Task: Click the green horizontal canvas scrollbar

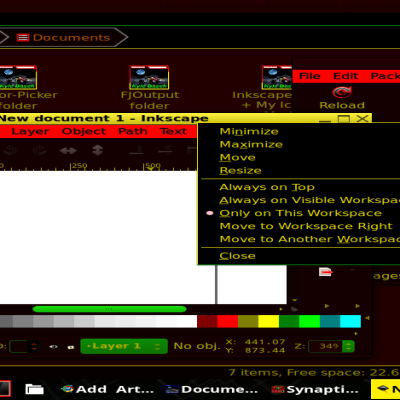Action: [x=109, y=309]
